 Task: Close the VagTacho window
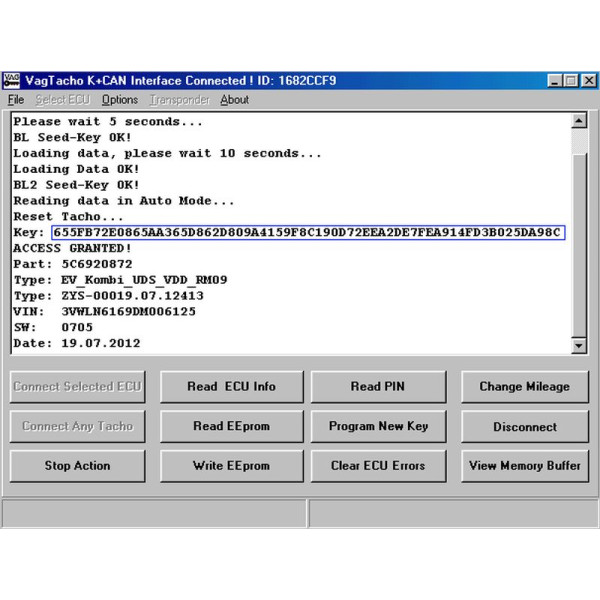tap(586, 81)
